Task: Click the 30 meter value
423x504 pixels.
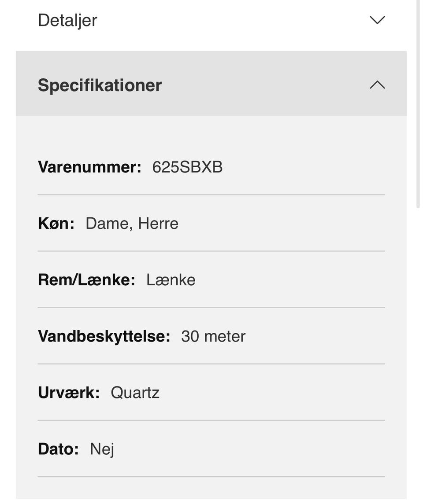Action: (x=213, y=336)
